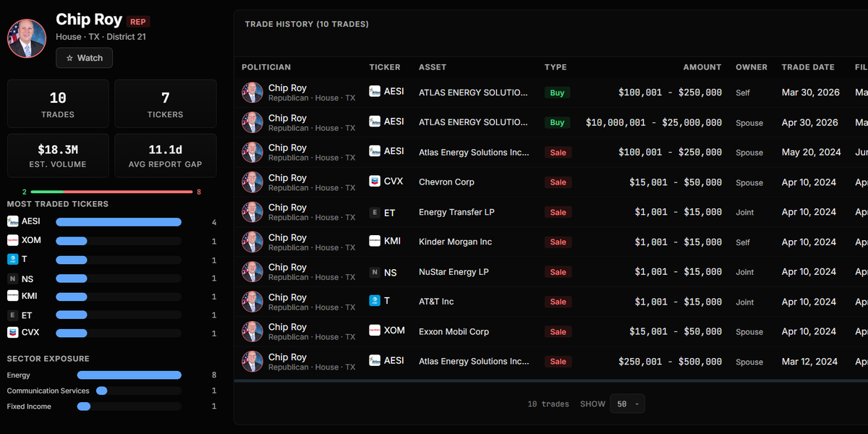The height and width of the screenshot is (434, 868).
Task: Click Mar 12, 2024 trade date
Action: click(809, 362)
